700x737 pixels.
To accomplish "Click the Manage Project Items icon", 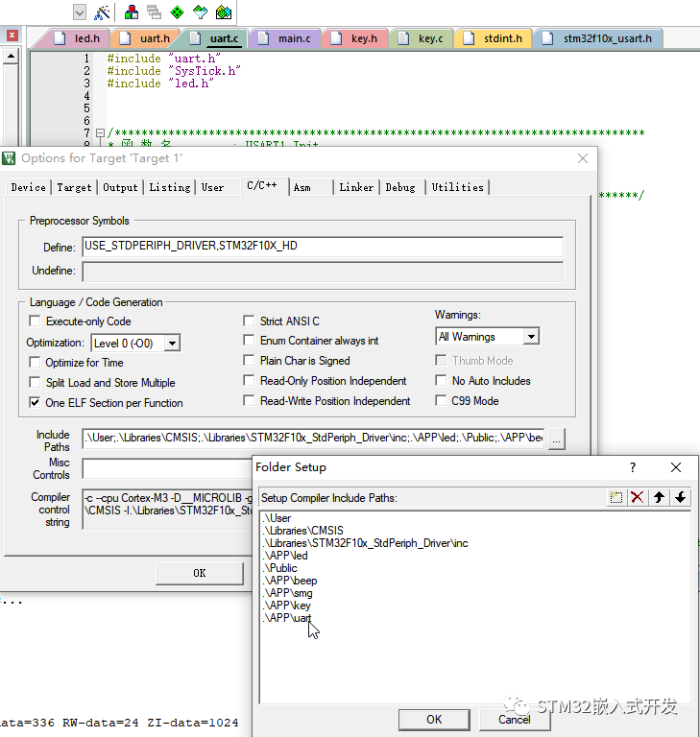I will point(132,12).
